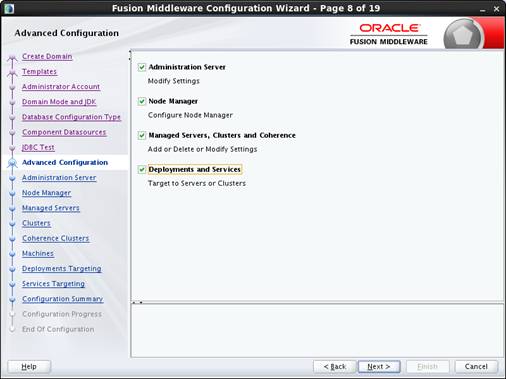The image size is (506, 379).
Task: Click the Next button
Action: [x=379, y=367]
